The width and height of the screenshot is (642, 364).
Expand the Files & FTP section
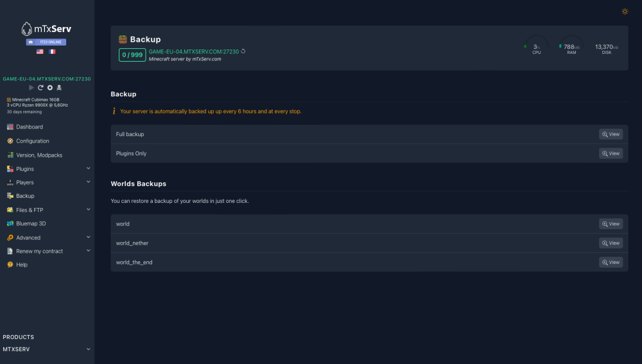click(x=88, y=210)
